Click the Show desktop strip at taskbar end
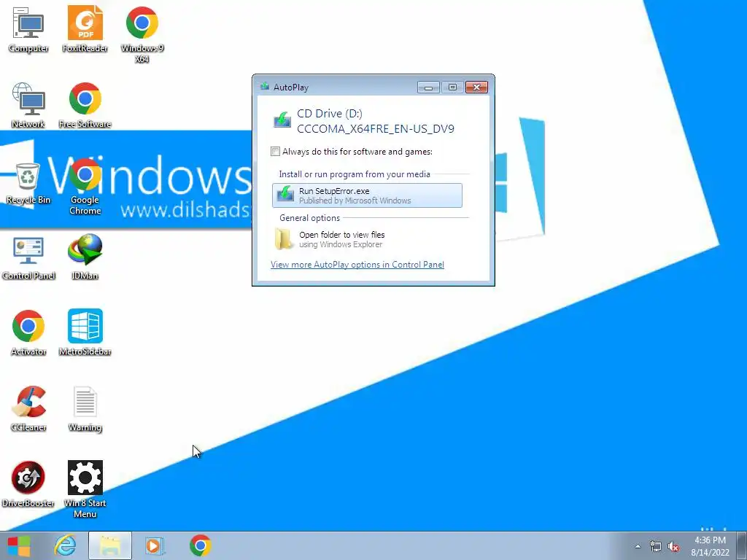Screen dimensions: 747x560 742,545
